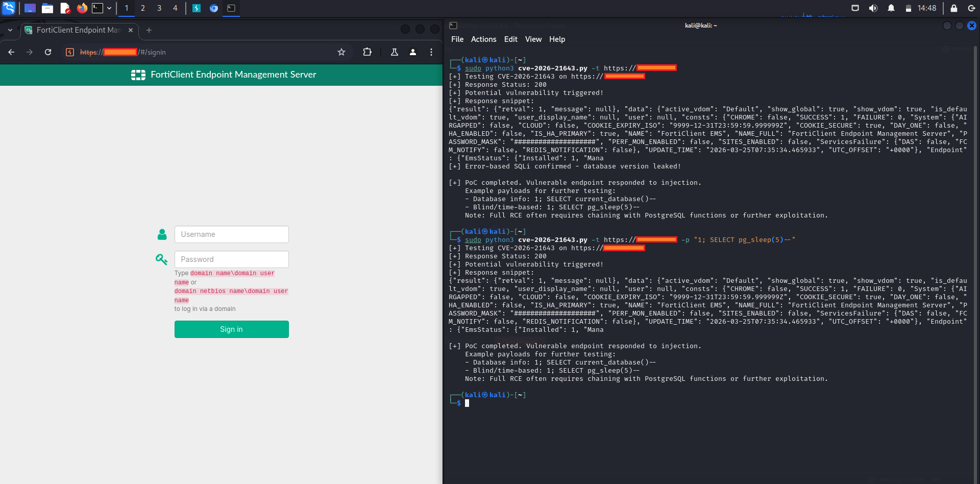
Task: Select the Kali dragon menu icon
Action: tap(9, 8)
